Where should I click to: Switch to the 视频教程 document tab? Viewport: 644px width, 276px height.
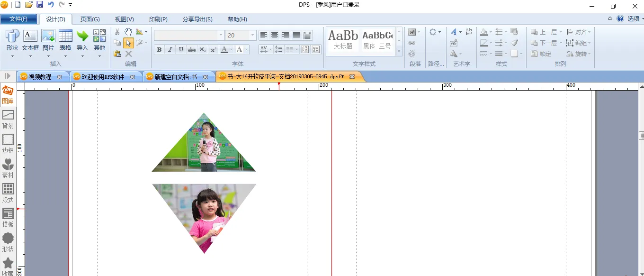40,77
